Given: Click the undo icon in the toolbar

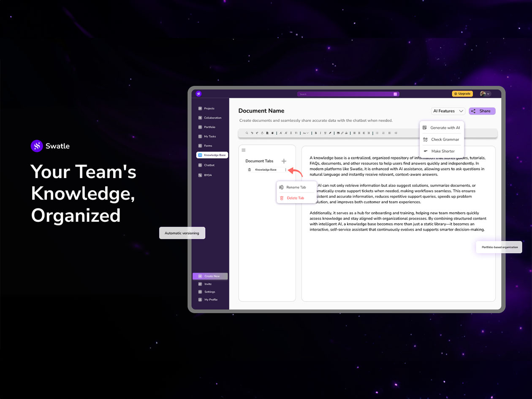Looking at the screenshot, I should pos(252,133).
